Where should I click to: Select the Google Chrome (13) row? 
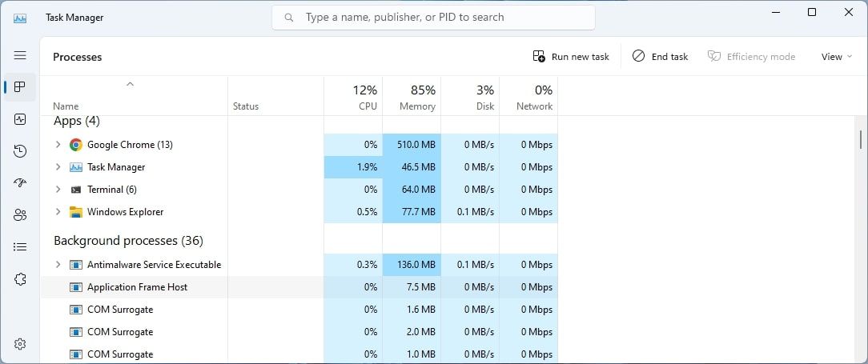pyautogui.click(x=299, y=145)
